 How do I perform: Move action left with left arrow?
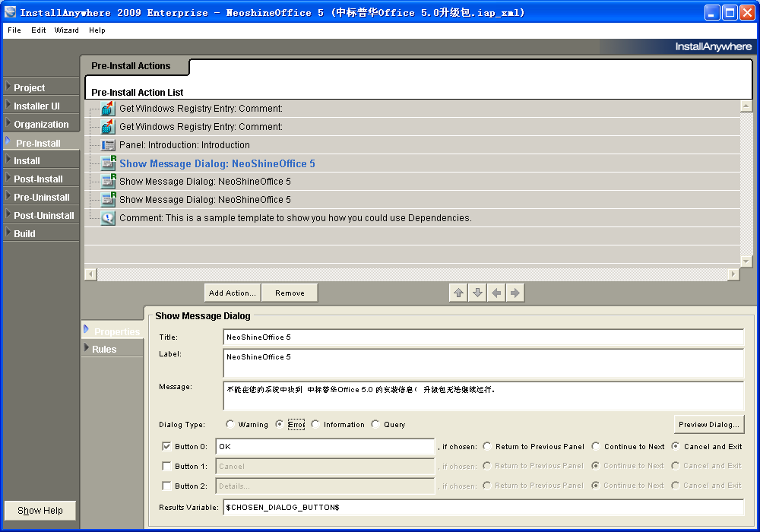(x=496, y=293)
